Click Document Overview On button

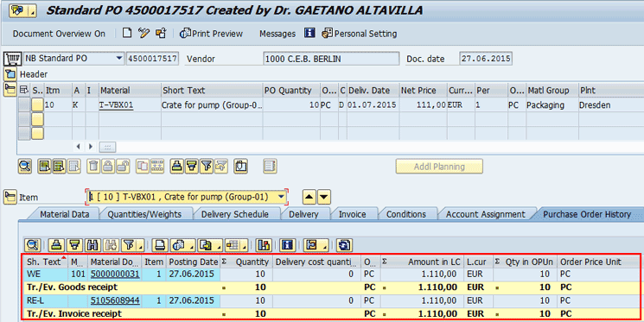pos(59,34)
